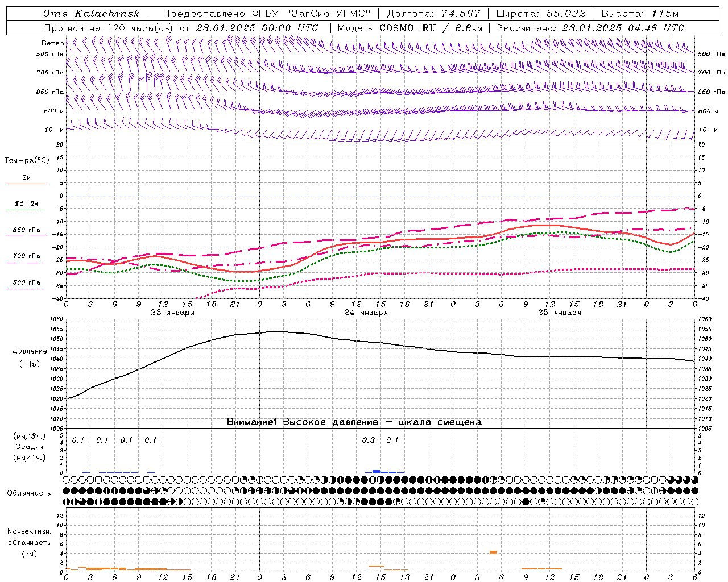
Task: Click the warning Внимание! Высокое давление – шкала смещена
Action: (354, 422)
